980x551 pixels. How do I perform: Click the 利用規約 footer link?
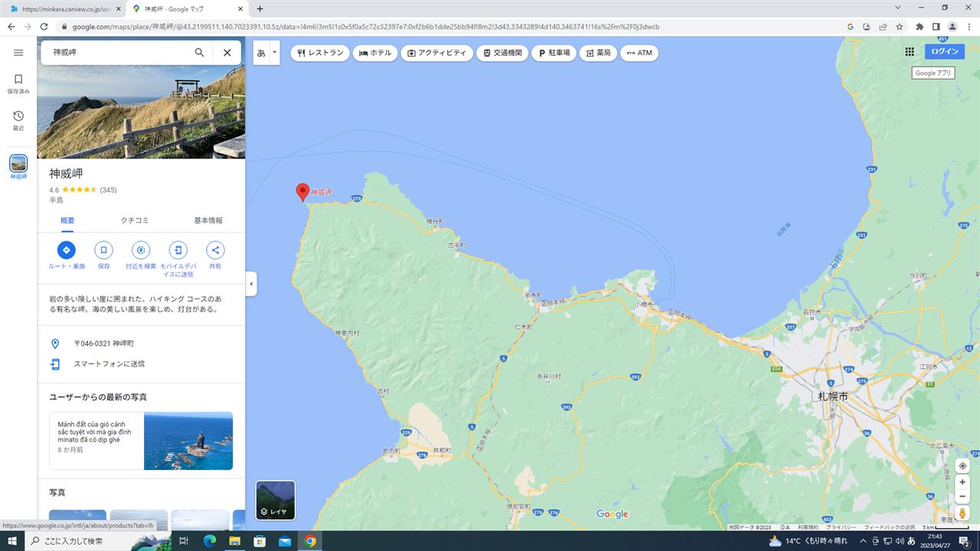[808, 527]
